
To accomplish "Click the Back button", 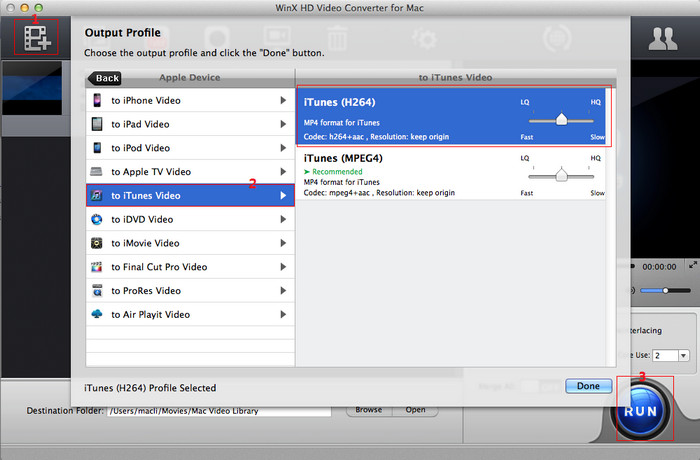I will [105, 78].
